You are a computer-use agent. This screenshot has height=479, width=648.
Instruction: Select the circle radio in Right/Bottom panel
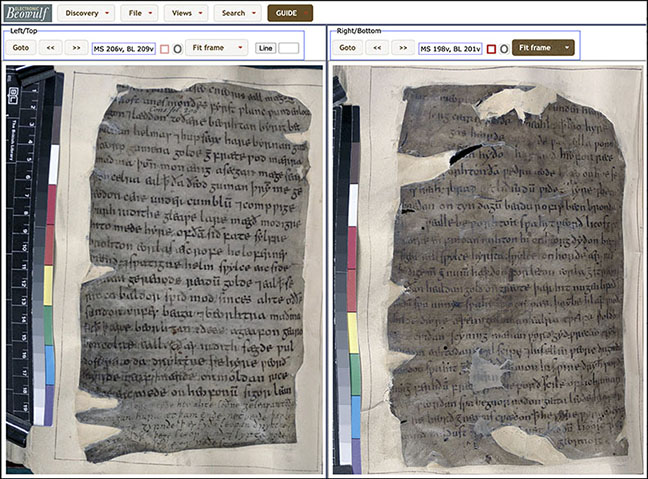pos(504,49)
